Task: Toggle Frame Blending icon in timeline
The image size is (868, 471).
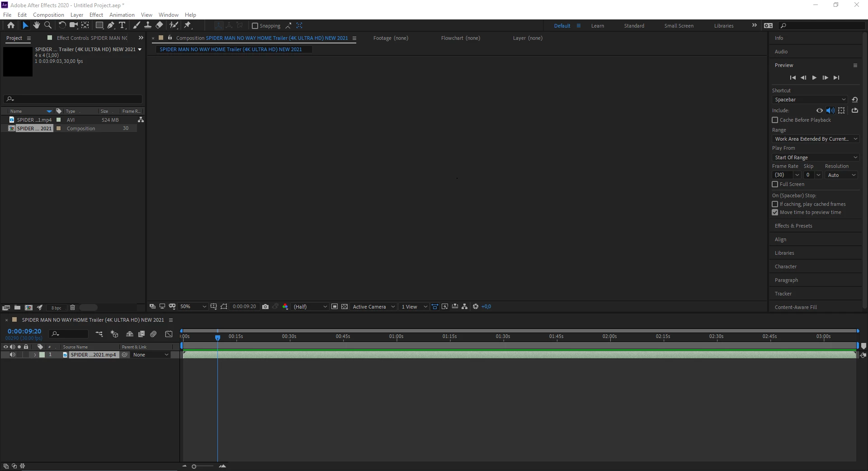Action: (142, 334)
